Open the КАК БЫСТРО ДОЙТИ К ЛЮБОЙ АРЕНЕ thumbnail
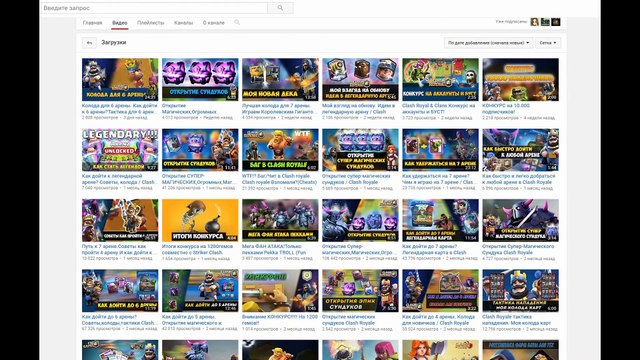Image resolution: width=640 pixels, height=360 pixels. point(520,150)
